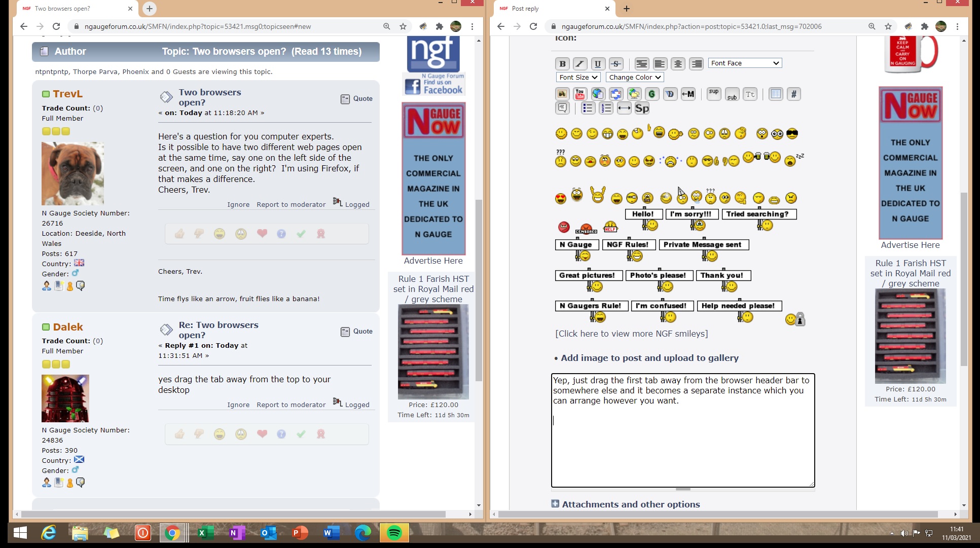Viewport: 980px width, 548px height.
Task: Insert a table with the table icon
Action: (x=776, y=94)
